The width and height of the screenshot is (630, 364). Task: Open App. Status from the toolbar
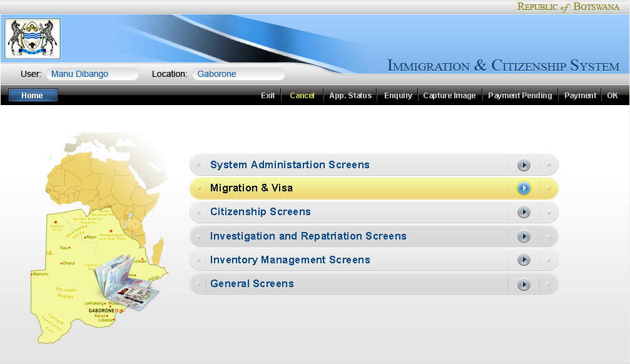pos(350,96)
